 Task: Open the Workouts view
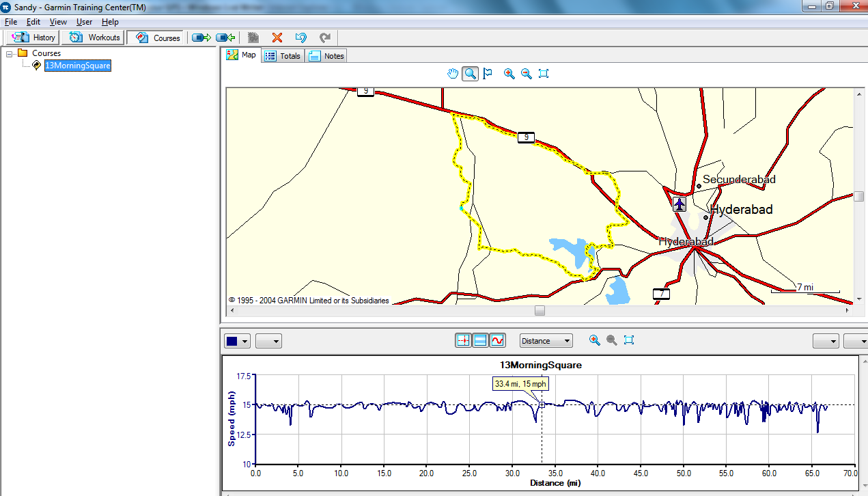point(95,38)
